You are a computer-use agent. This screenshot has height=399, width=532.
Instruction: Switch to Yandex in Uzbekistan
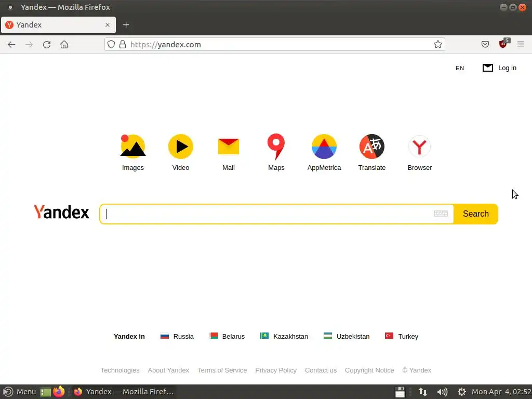pos(347,336)
